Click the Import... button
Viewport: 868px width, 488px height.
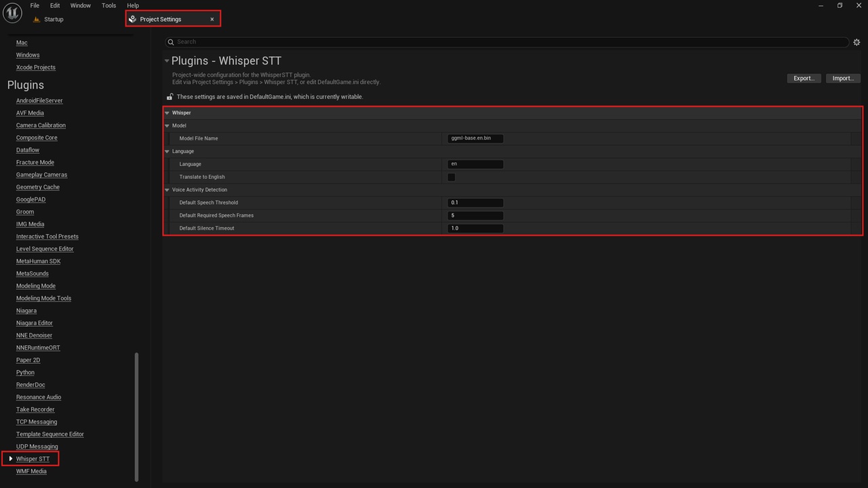843,78
